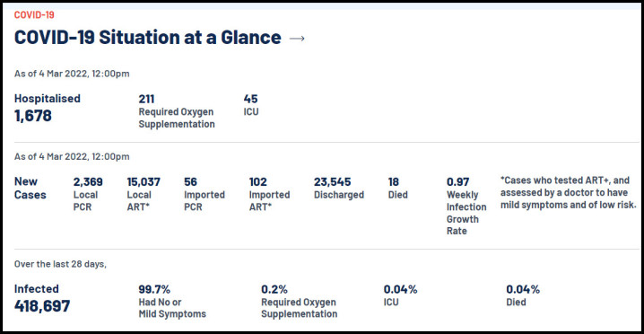This screenshot has width=644, height=334.
Task: Click the 99.7% Had No or Mild Symptoms
Action: pos(172,302)
